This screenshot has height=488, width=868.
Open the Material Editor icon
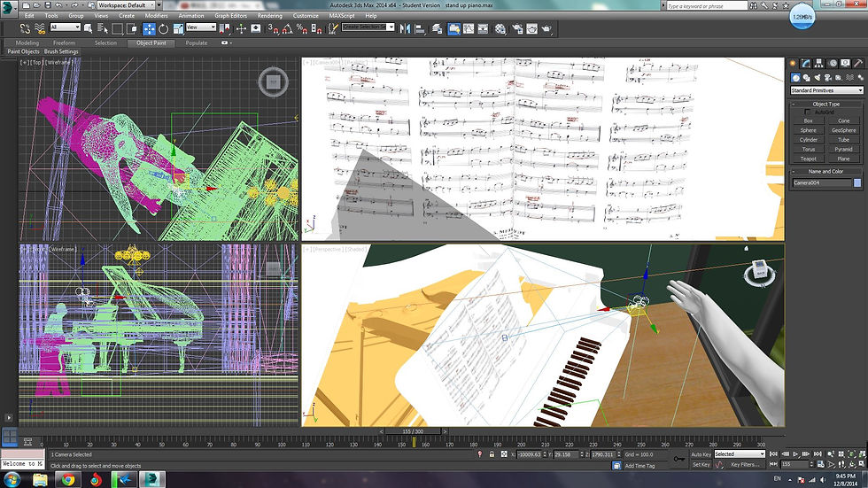500,28
